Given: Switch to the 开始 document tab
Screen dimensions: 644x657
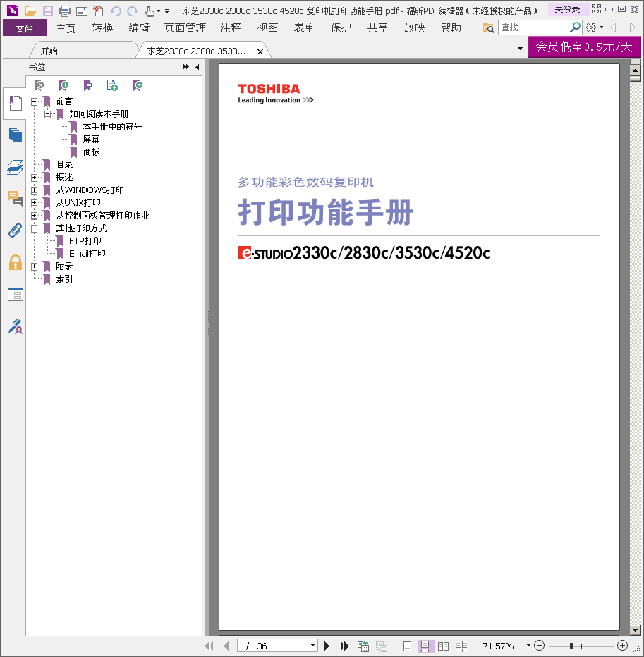Looking at the screenshot, I should click(x=49, y=51).
